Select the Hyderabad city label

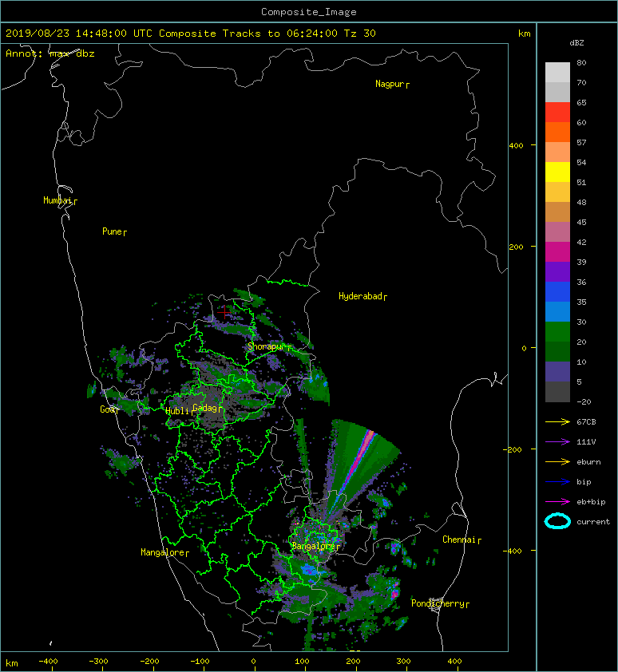362,297
